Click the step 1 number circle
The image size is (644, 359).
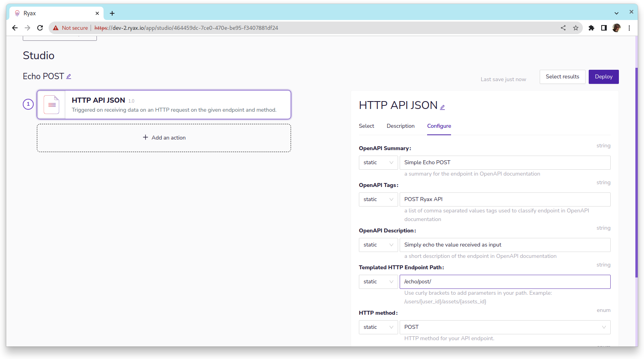click(x=28, y=104)
